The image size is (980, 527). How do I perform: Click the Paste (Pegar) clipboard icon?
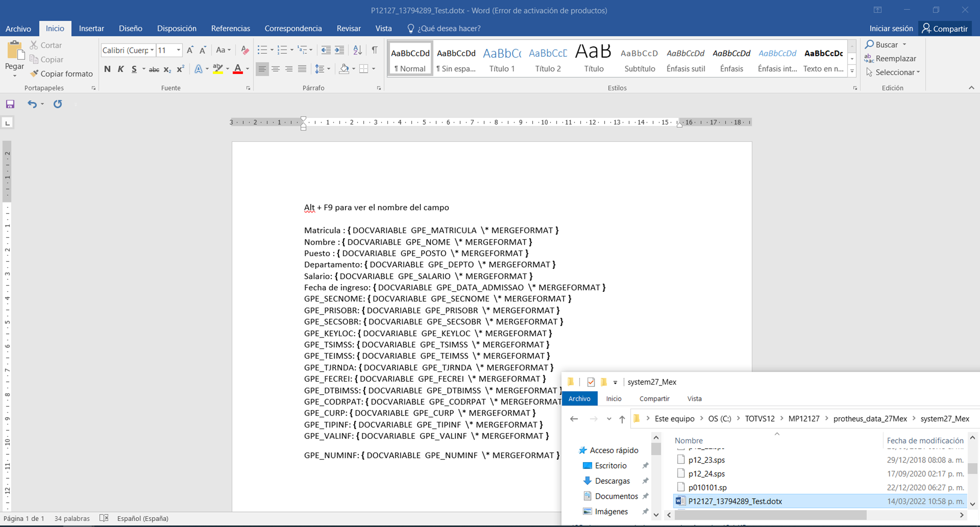(15, 51)
